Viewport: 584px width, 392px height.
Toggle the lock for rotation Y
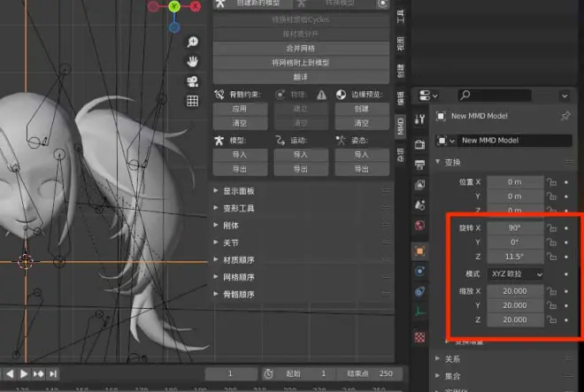pos(551,242)
